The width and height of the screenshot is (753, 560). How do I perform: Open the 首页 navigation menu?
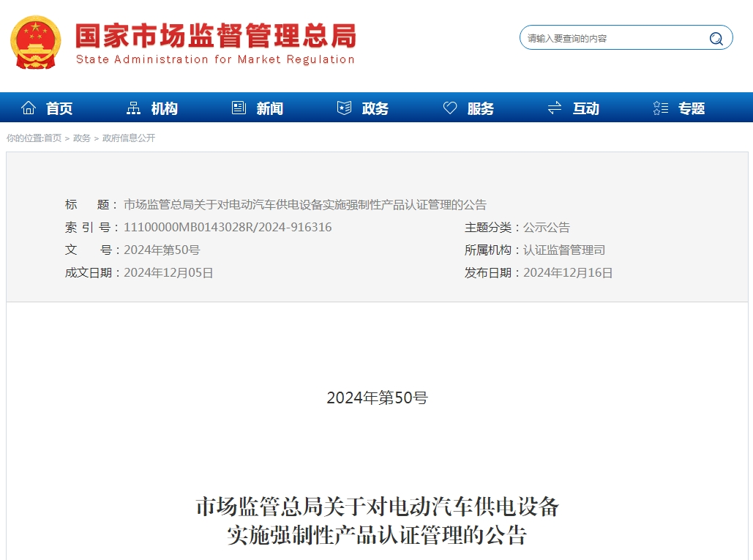pyautogui.click(x=59, y=108)
